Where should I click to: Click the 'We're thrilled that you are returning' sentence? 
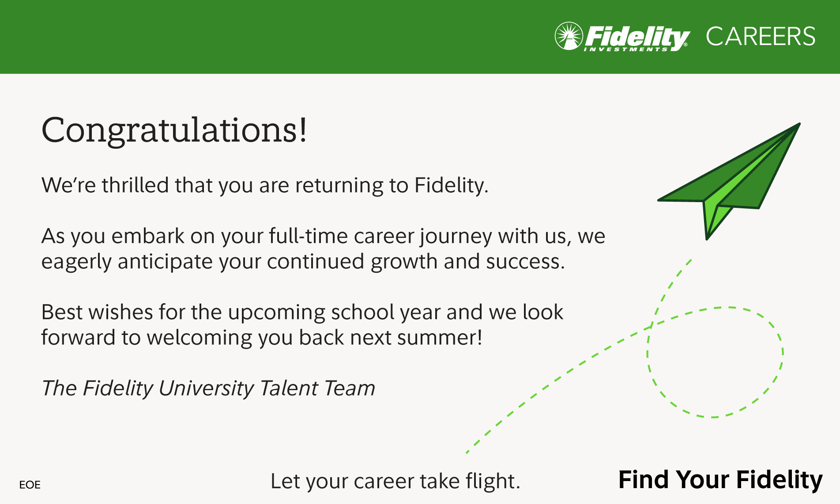click(x=265, y=185)
